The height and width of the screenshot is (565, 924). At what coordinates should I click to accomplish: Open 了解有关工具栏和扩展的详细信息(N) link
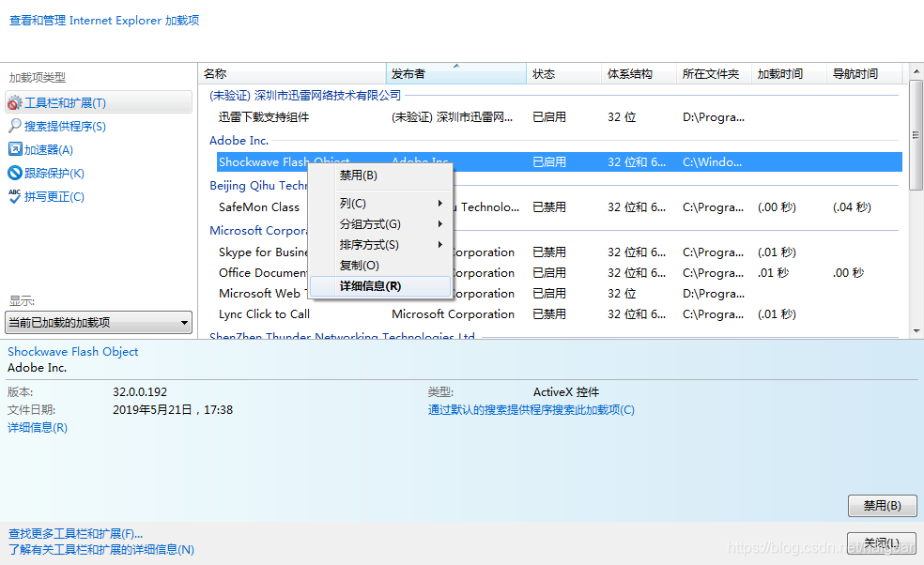click(101, 550)
